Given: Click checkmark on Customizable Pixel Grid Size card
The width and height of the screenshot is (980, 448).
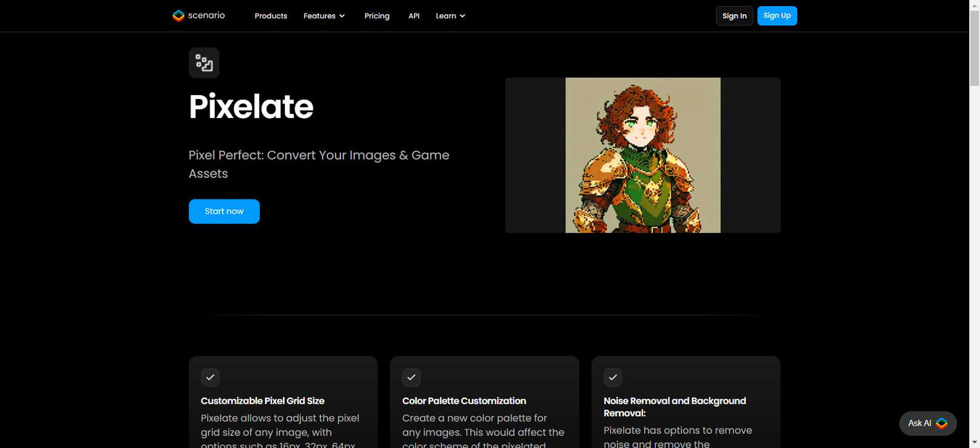Looking at the screenshot, I should pyautogui.click(x=210, y=377).
